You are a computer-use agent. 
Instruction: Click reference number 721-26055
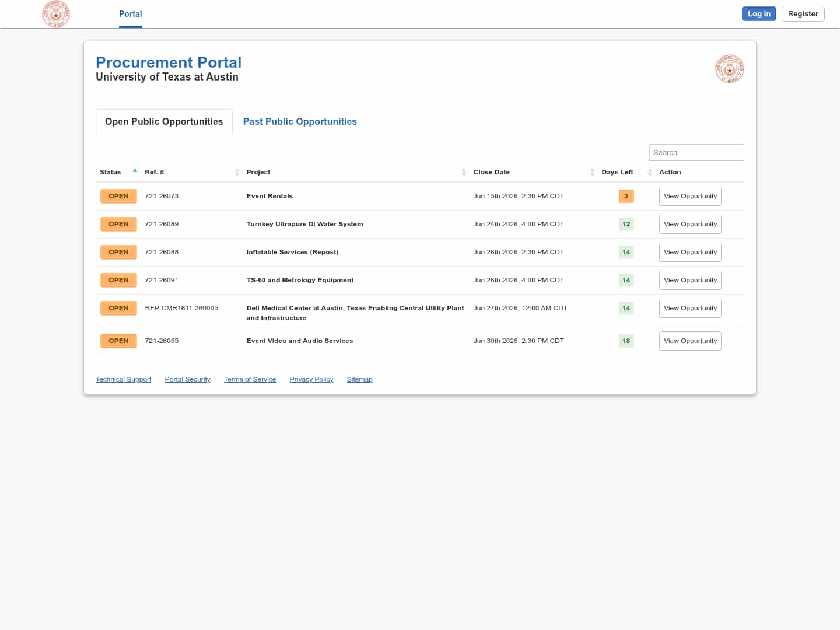point(162,341)
